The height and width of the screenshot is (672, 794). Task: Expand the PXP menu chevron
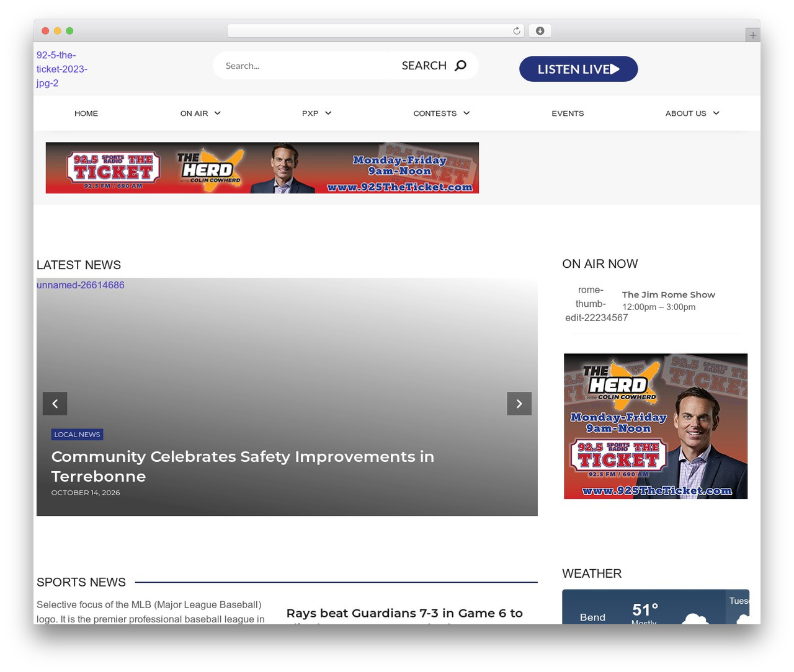click(x=328, y=113)
